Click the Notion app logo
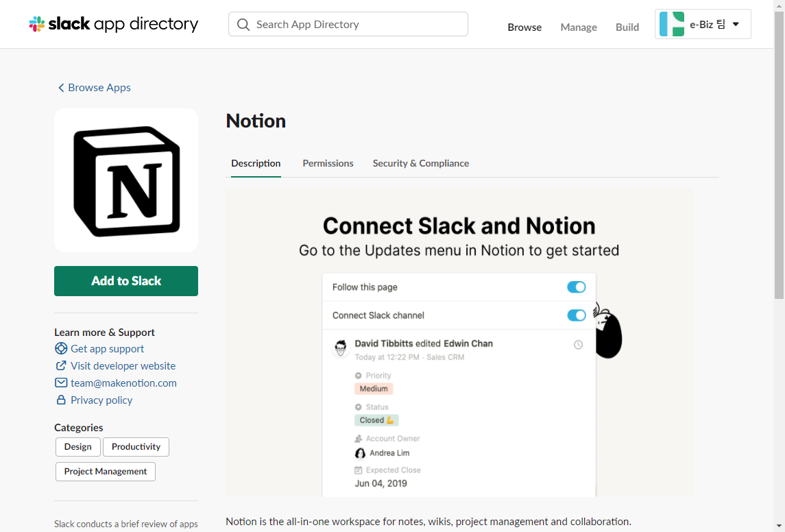The height and width of the screenshot is (532, 785). pos(126,180)
